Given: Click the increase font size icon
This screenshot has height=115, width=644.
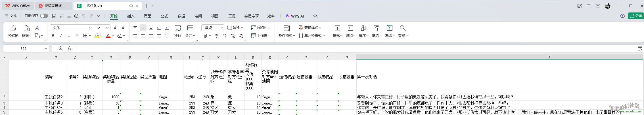Looking at the screenshot, I should pos(116,28).
